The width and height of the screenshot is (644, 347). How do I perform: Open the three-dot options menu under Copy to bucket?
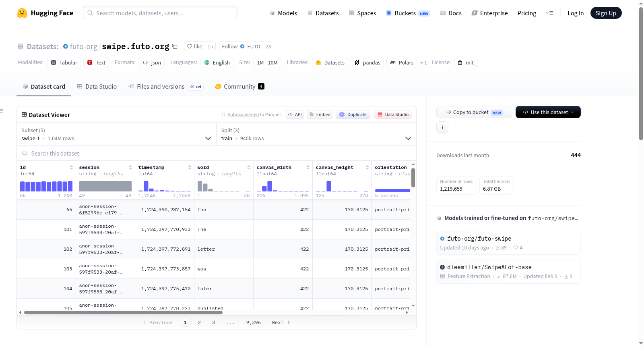[442, 127]
